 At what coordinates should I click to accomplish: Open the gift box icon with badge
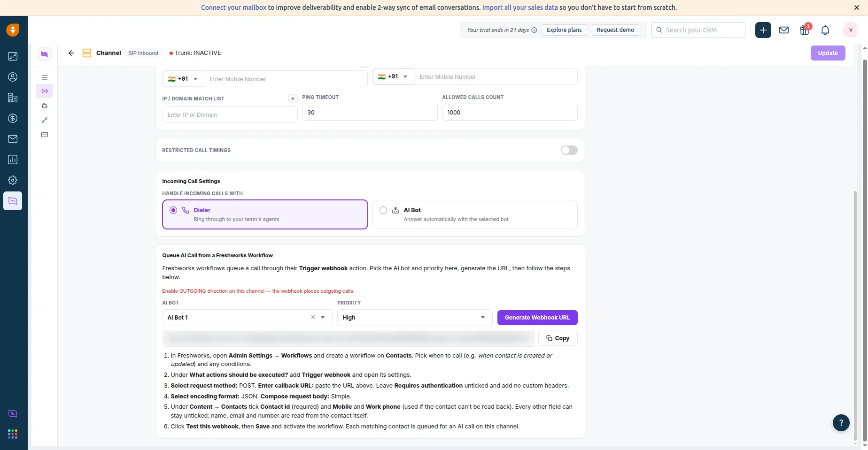point(805,30)
